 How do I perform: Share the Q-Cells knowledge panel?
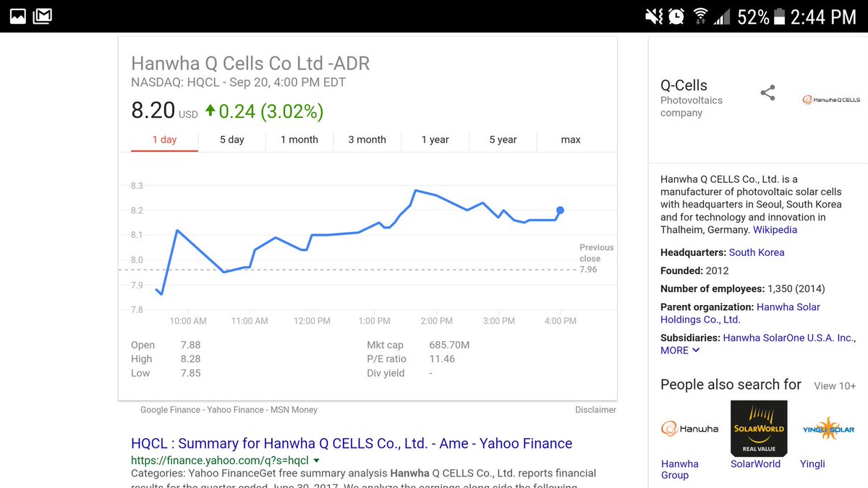(x=768, y=93)
